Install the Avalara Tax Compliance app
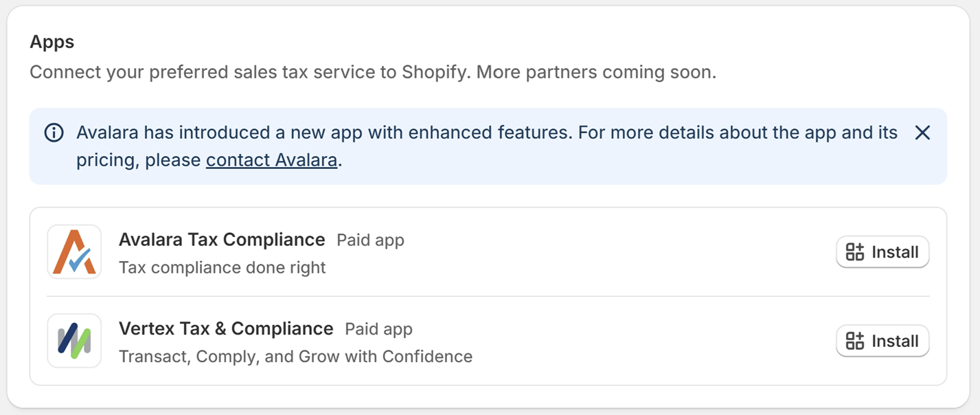 [x=882, y=252]
